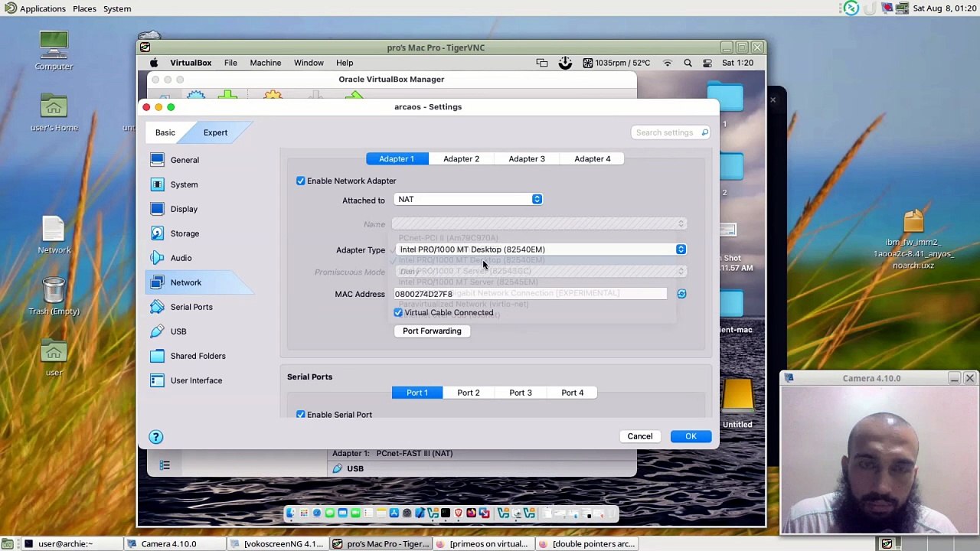Switch to Adapter 4 tab
The image size is (980, 551).
(x=593, y=158)
